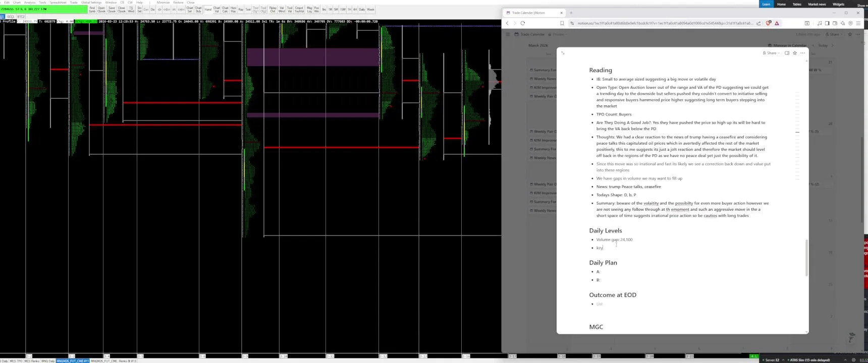868x363 pixels.
Task: Open a new browser tab
Action: (x=571, y=13)
